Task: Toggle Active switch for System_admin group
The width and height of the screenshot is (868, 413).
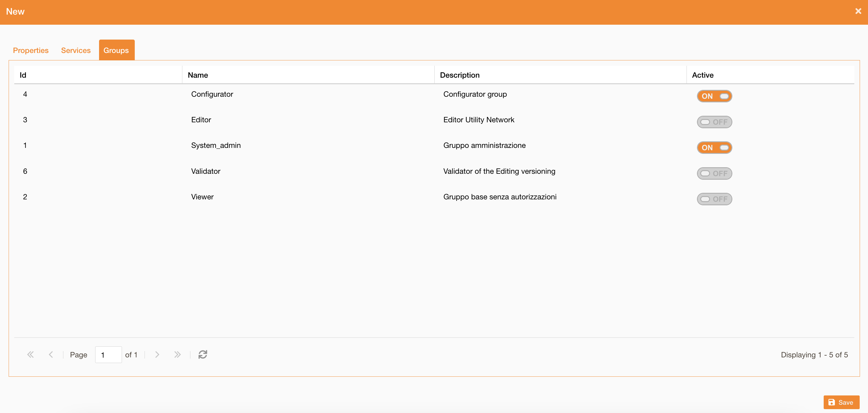Action: [714, 147]
